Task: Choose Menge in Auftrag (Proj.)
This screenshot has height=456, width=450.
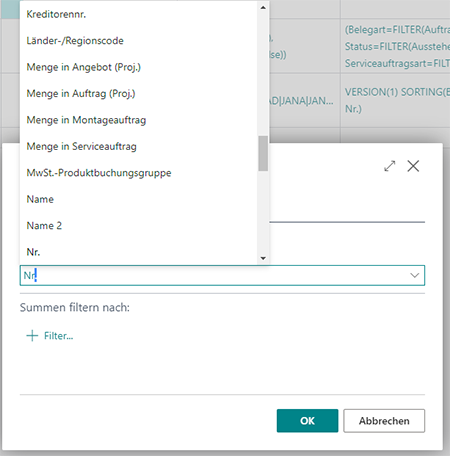Action: (139, 93)
